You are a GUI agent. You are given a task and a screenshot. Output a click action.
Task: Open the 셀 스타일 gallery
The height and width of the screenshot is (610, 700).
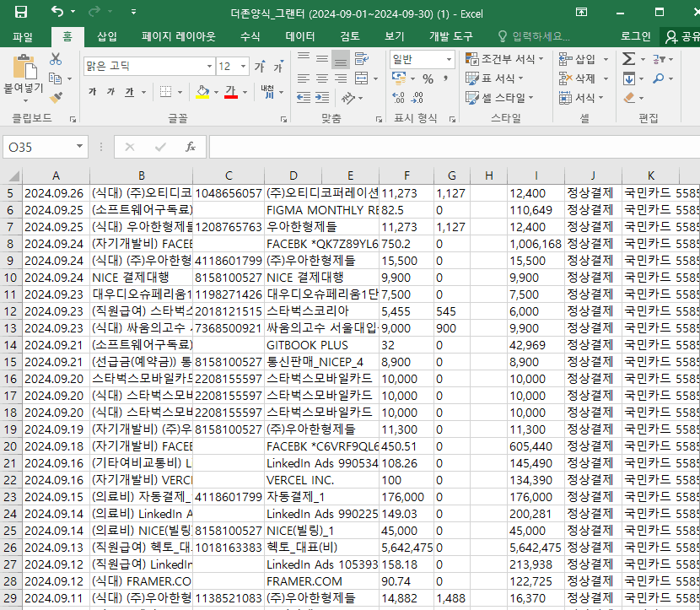coord(499,97)
